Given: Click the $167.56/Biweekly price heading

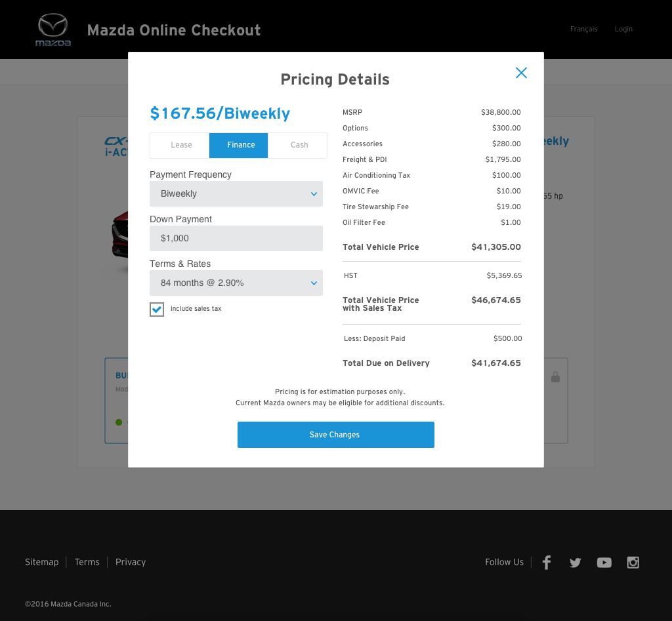Looking at the screenshot, I should coord(220,113).
